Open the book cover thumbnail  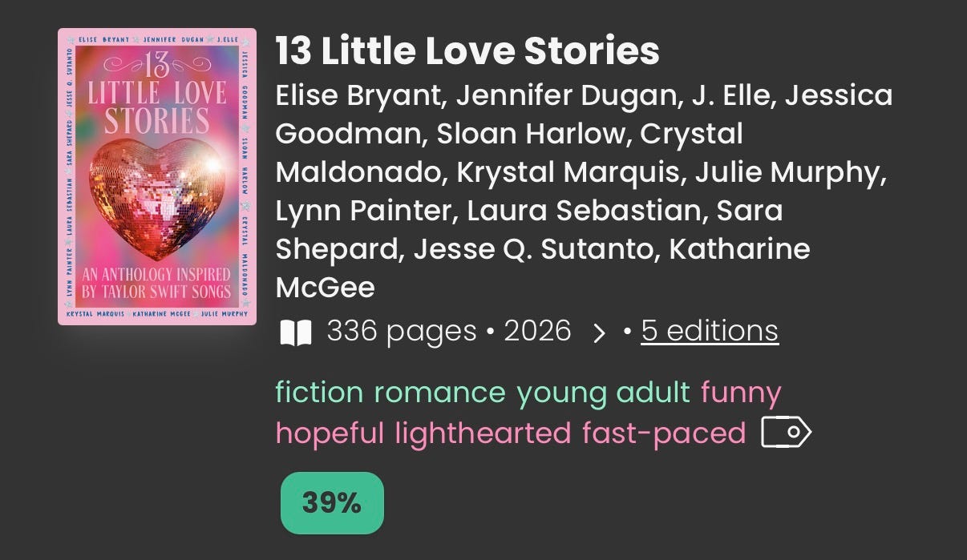157,177
